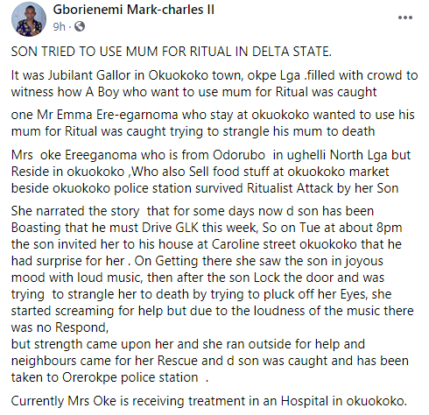Click the headline SON TRIED TO USE MUM
The image size is (429, 415).
pos(171,51)
